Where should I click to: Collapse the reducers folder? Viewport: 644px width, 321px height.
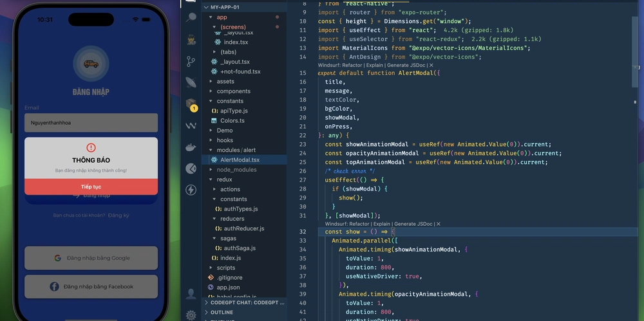(232, 219)
